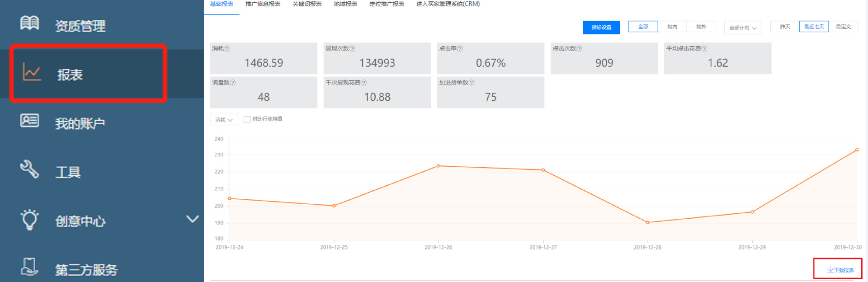Image resolution: width=868 pixels, height=282 pixels.
Task: Open 第三方服务 in the sidebar
Action: [86, 270]
